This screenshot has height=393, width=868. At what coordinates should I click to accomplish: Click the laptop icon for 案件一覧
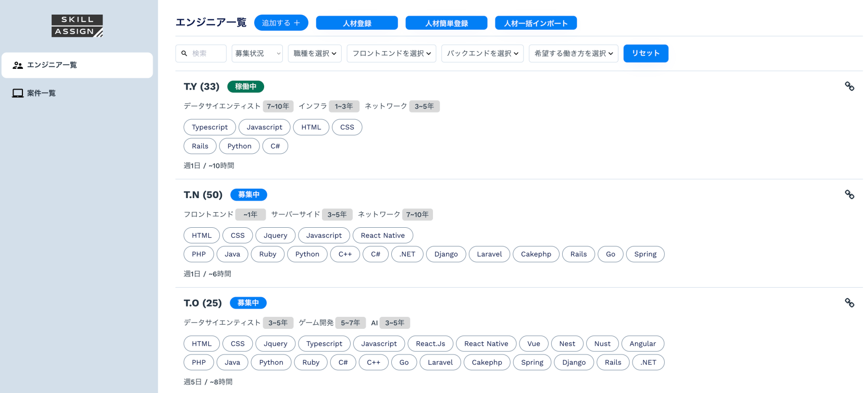[18, 93]
